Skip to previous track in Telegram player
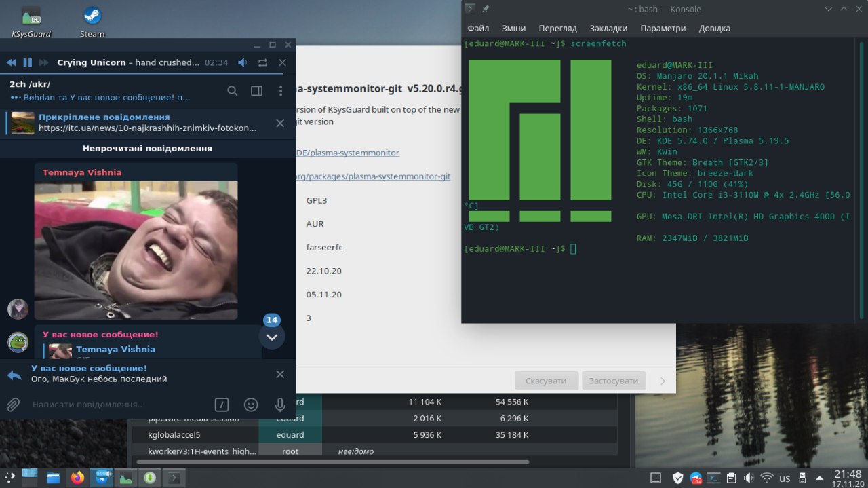The image size is (868, 488). tap(11, 62)
